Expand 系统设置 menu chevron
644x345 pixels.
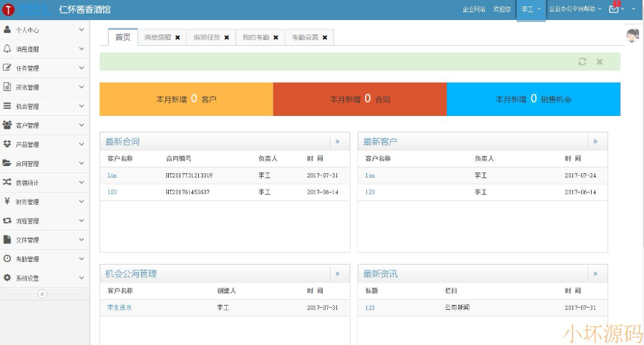tap(82, 278)
